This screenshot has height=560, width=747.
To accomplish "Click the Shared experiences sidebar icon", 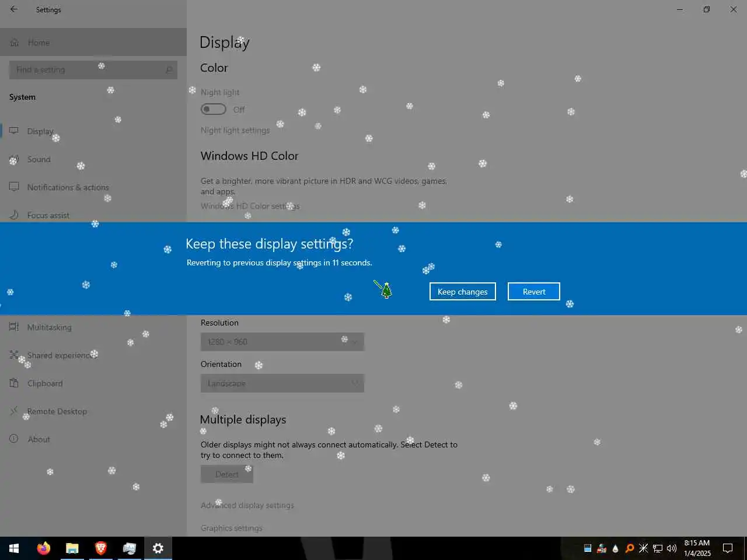I will [x=14, y=355].
